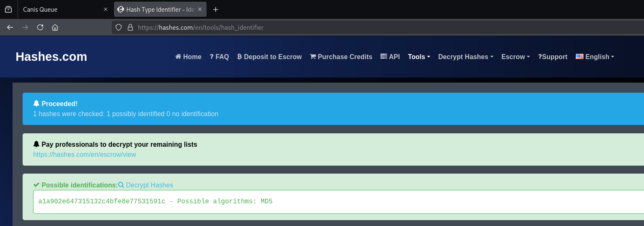Screen dimensions: 644x226
Task: Reload the page with refresh icon
Action: click(40, 27)
